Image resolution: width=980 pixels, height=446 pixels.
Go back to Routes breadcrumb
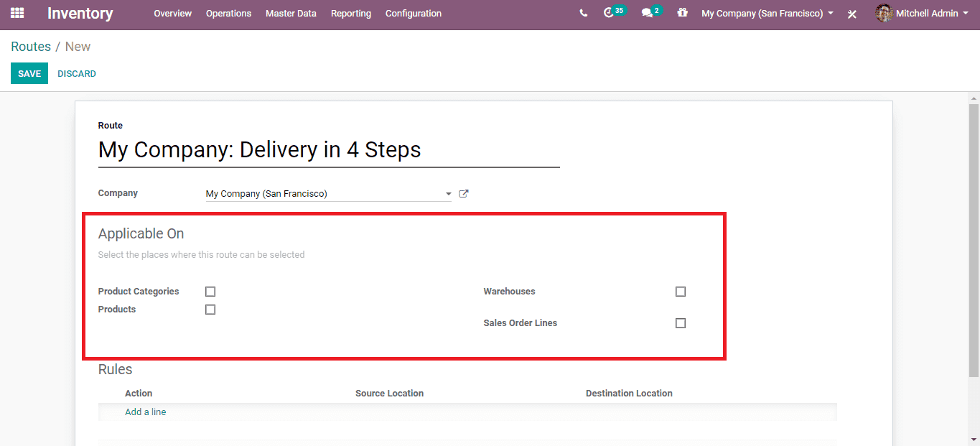tap(31, 47)
